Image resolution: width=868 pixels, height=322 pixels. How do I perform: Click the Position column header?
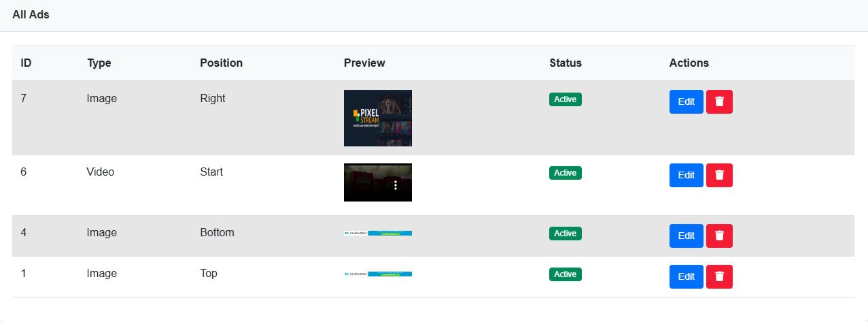point(221,63)
